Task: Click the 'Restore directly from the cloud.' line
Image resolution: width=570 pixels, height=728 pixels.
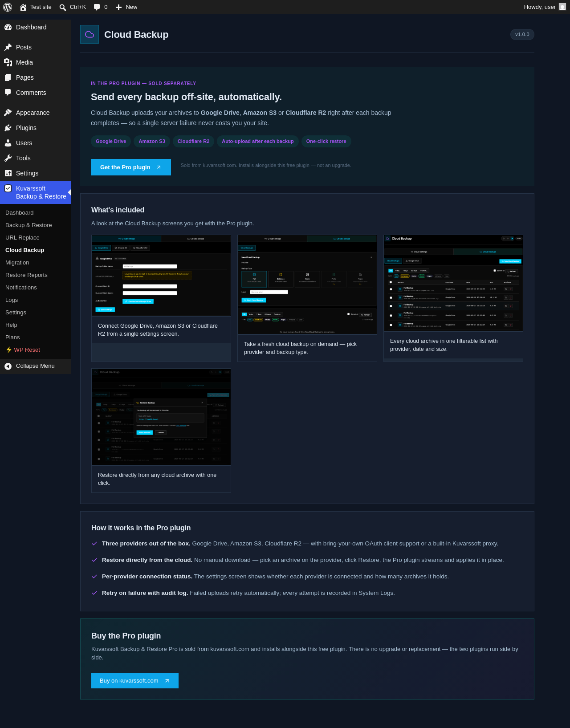Action: (303, 560)
